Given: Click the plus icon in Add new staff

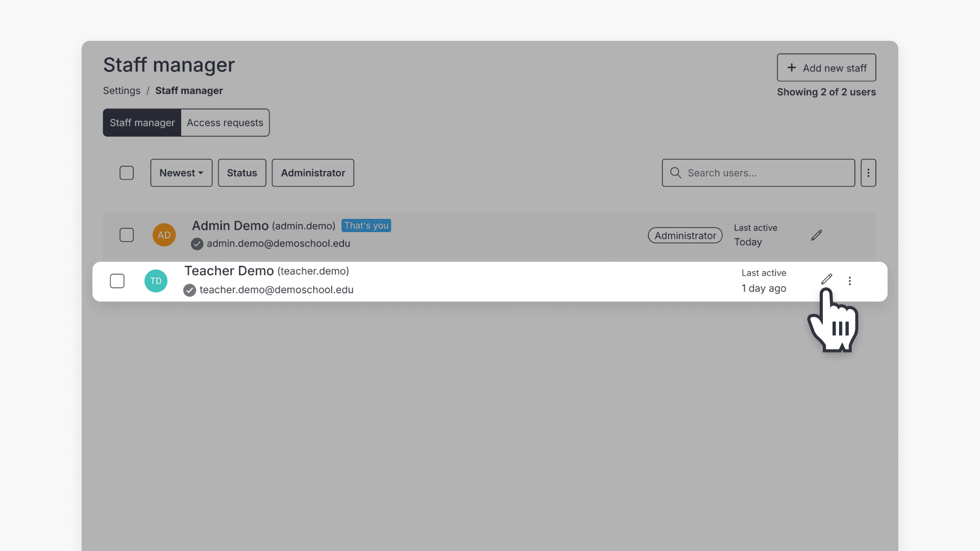Looking at the screenshot, I should point(792,67).
